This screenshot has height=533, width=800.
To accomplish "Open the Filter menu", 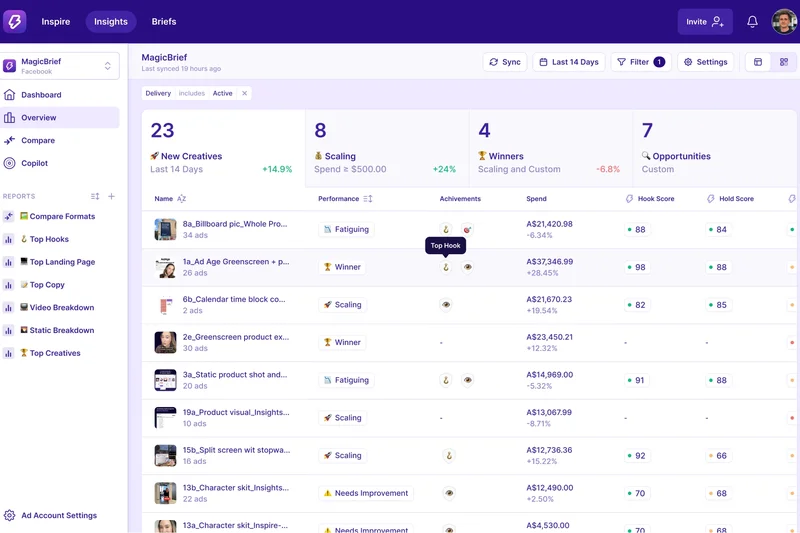I will [x=640, y=62].
